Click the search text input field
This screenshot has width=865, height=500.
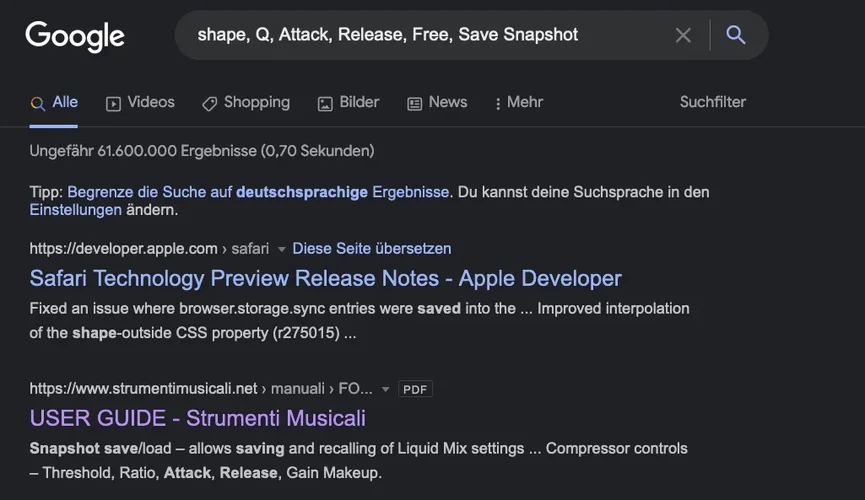(420, 35)
